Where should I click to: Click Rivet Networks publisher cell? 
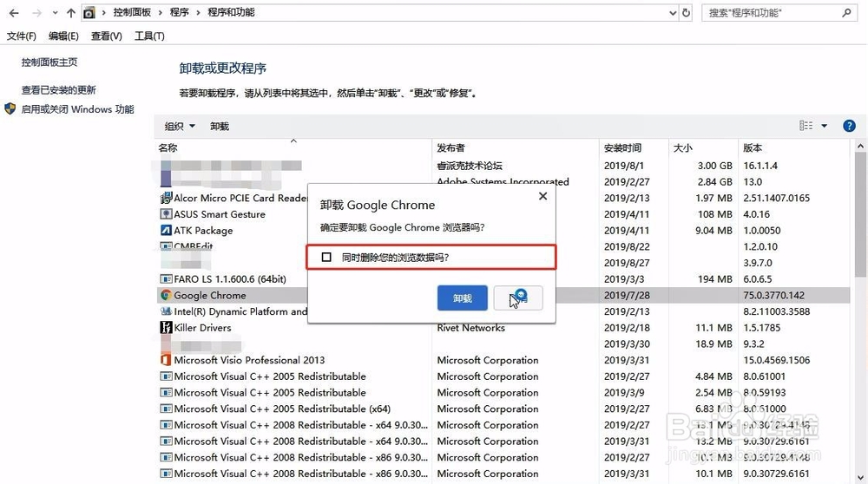click(470, 328)
